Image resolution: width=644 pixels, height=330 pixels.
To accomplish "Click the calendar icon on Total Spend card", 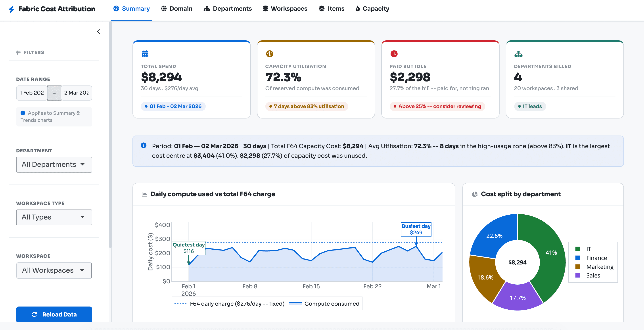I will (145, 54).
